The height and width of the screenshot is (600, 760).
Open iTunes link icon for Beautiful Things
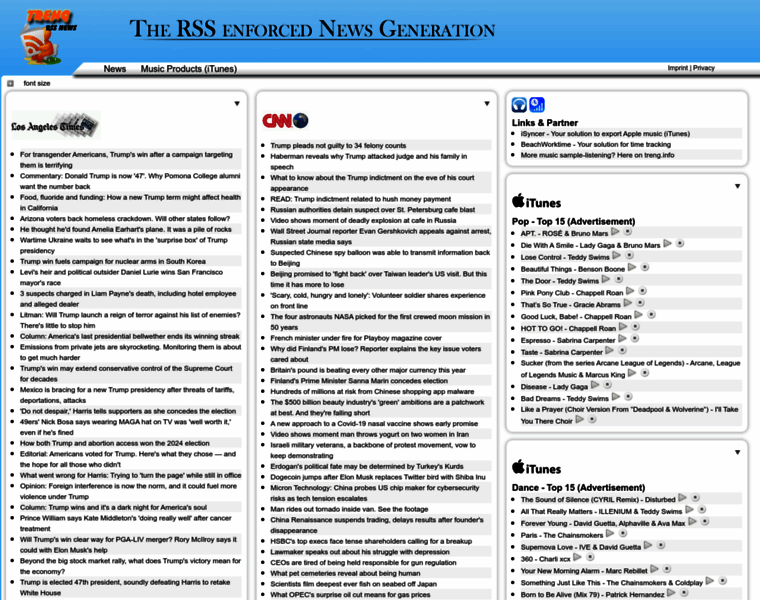[x=645, y=267]
